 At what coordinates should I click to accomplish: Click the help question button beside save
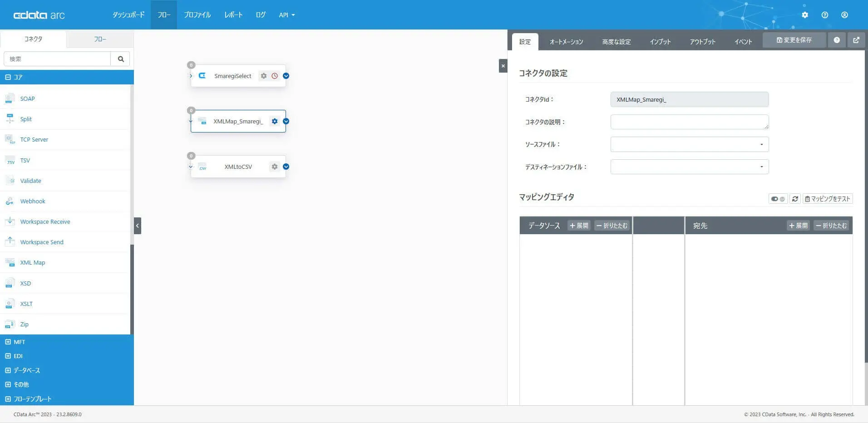coord(837,40)
